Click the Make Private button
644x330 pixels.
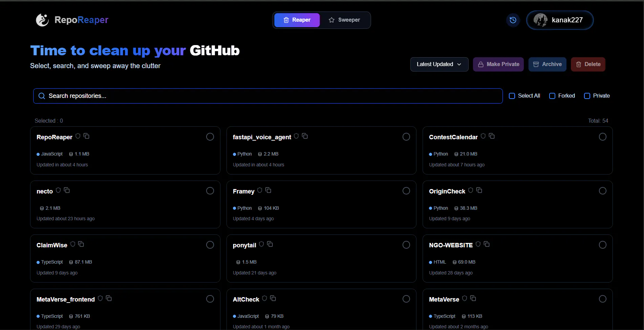tap(498, 64)
